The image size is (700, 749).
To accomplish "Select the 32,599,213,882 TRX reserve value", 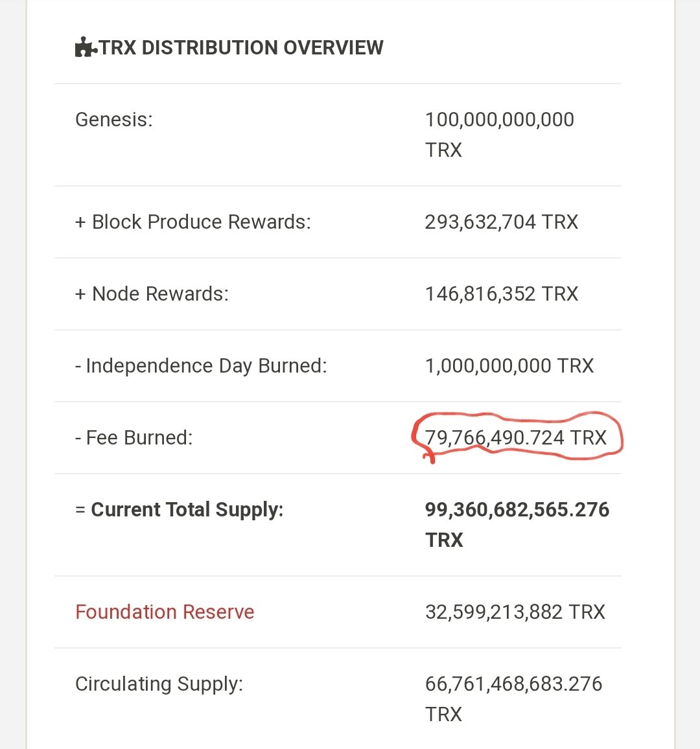I will coord(515,612).
